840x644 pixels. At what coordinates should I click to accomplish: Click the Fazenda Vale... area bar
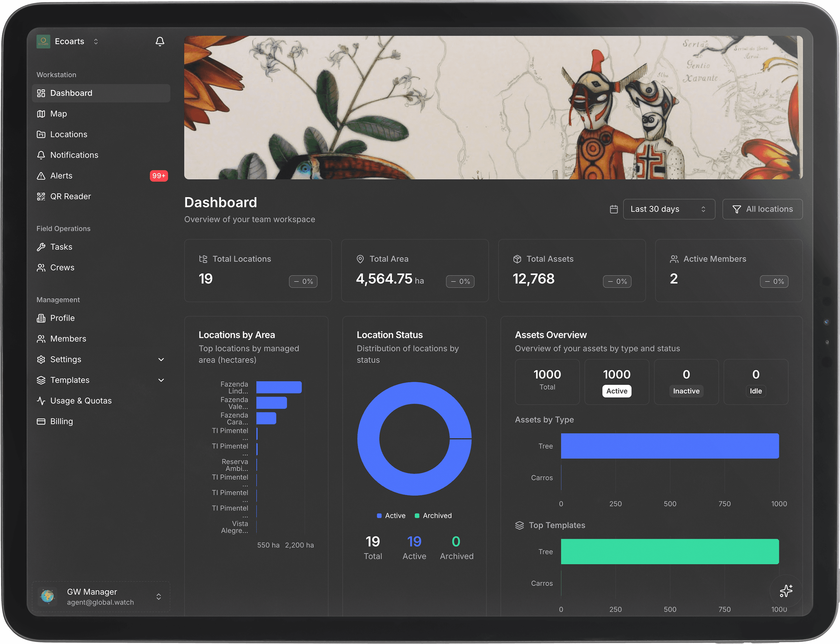[271, 403]
